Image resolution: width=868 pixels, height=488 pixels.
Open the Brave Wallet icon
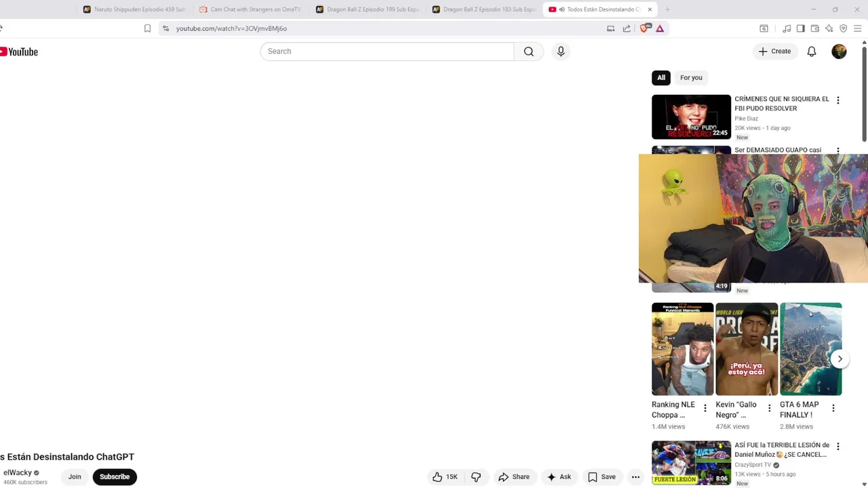point(815,28)
